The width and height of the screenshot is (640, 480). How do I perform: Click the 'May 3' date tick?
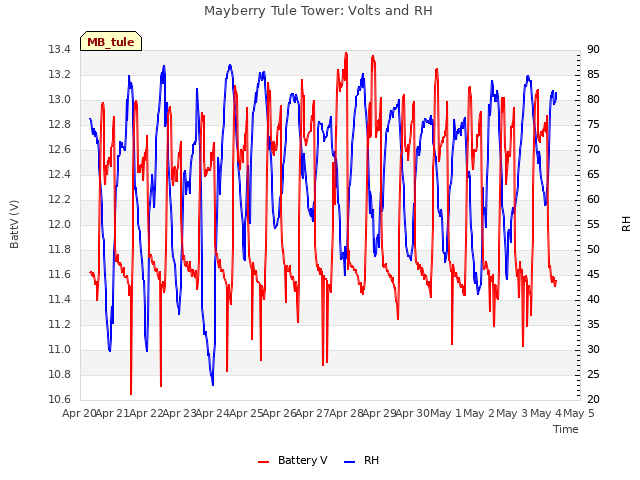(512, 413)
